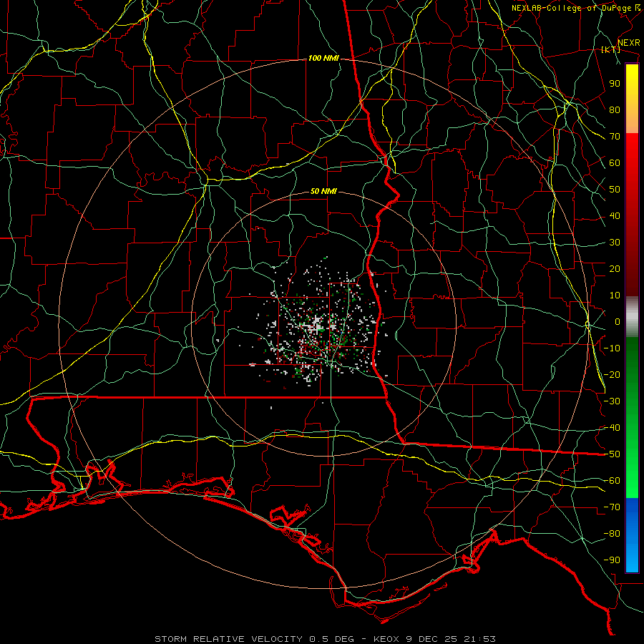Select the 60 value on the velocity scale
Viewport: 644px width, 644px height.
coord(615,162)
